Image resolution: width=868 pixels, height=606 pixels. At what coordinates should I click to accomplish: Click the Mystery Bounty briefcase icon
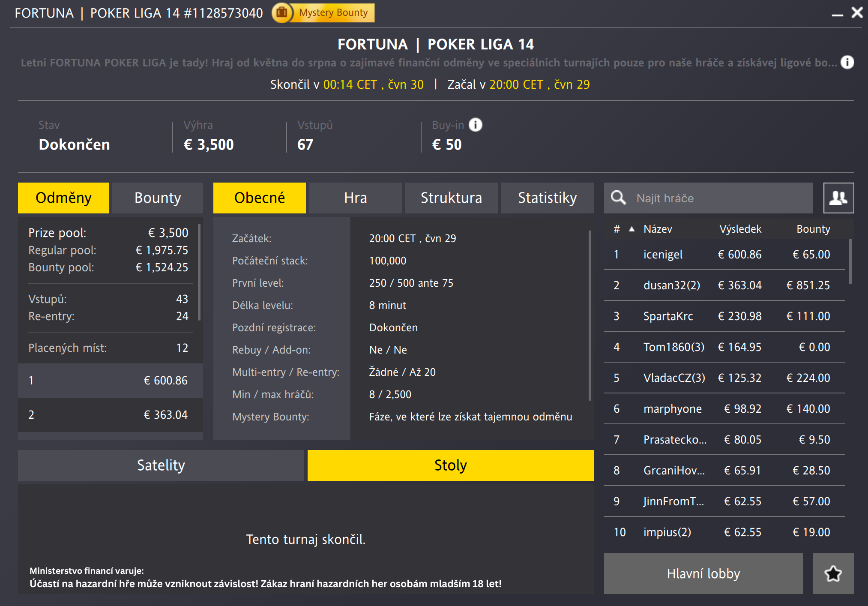point(282,13)
